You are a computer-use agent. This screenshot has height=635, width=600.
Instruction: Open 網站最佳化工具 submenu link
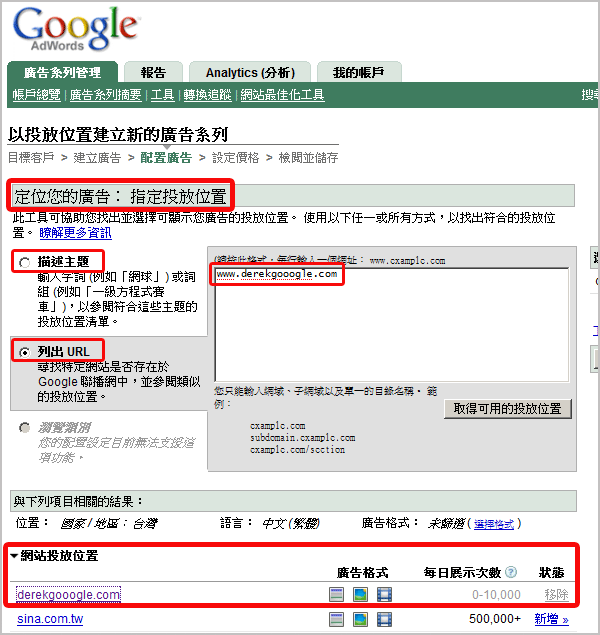click(282, 95)
